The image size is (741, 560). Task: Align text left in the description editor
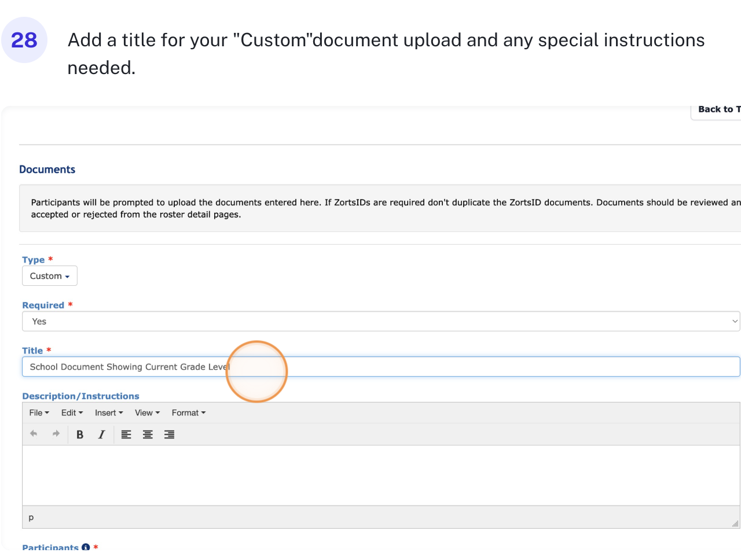[126, 434]
